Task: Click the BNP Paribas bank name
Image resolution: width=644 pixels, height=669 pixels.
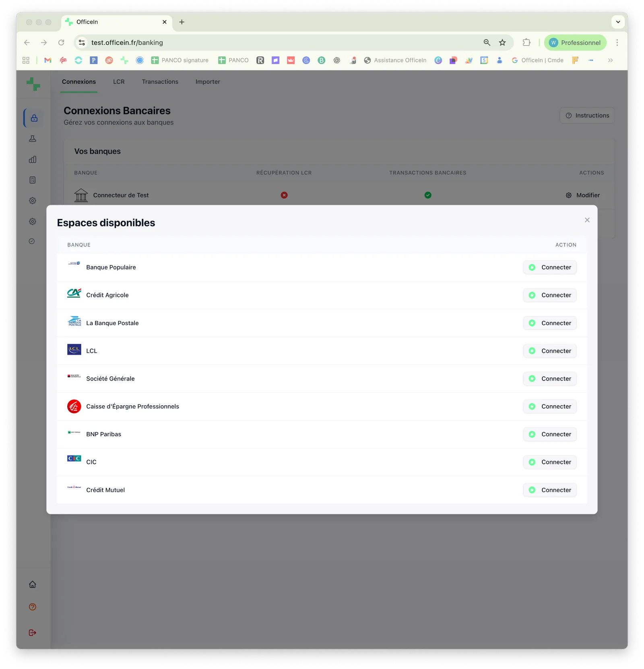Action: [103, 434]
